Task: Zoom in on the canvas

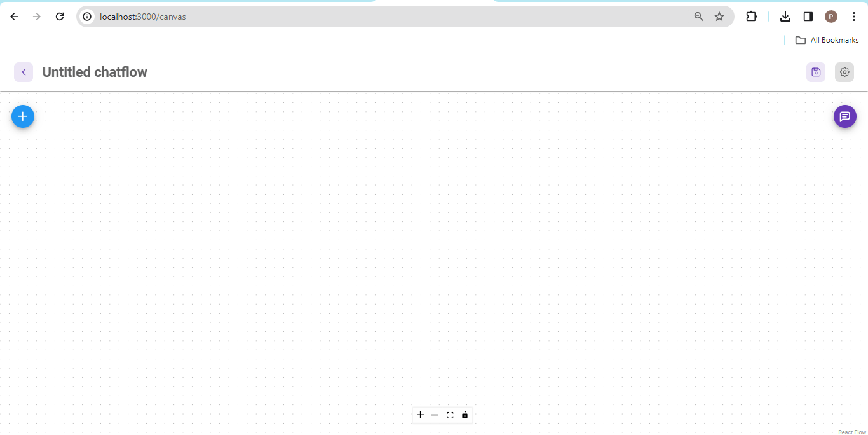Action: click(420, 415)
